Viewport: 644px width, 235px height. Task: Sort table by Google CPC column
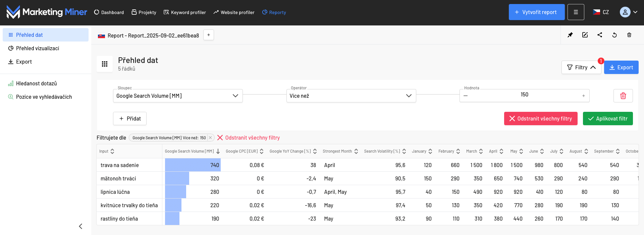pyautogui.click(x=261, y=151)
